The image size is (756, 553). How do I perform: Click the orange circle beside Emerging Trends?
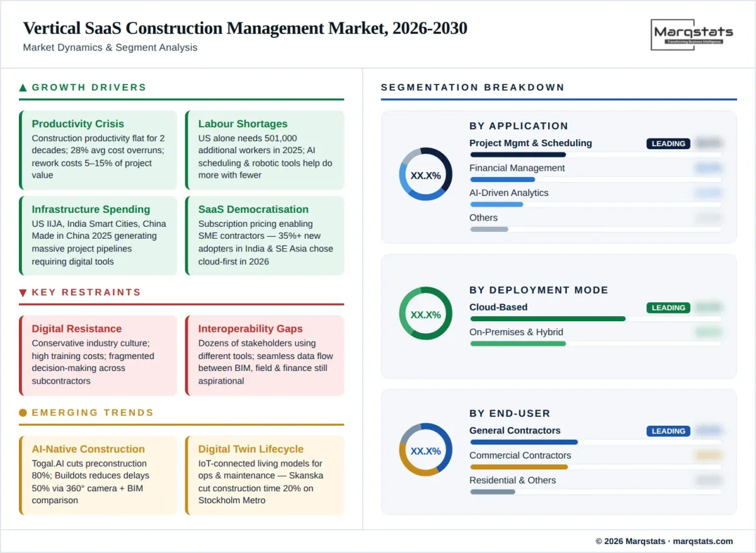tap(23, 413)
